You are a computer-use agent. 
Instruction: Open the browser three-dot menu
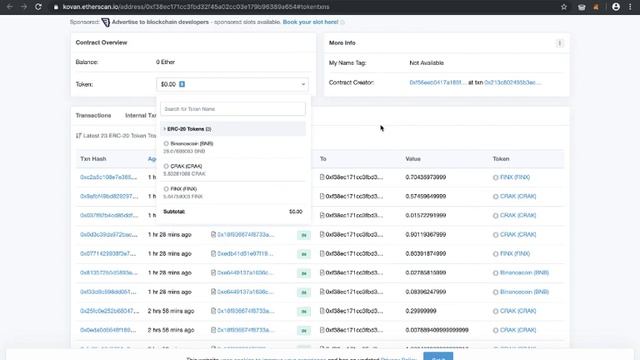[x=630, y=7]
